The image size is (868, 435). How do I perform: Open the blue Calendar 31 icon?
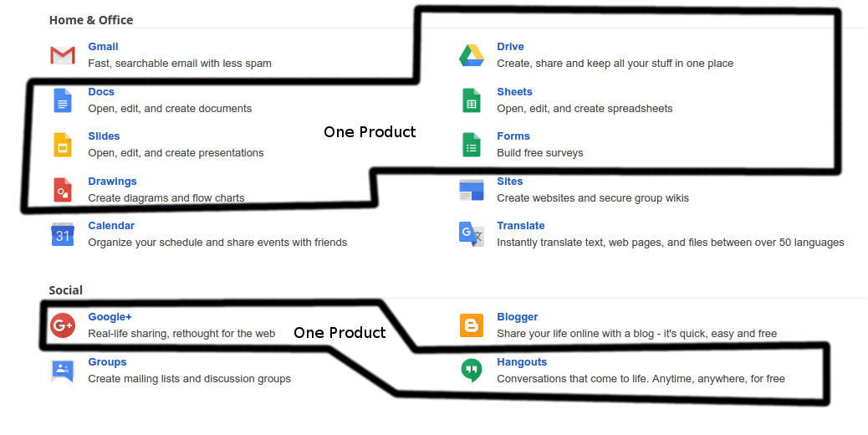(x=63, y=234)
